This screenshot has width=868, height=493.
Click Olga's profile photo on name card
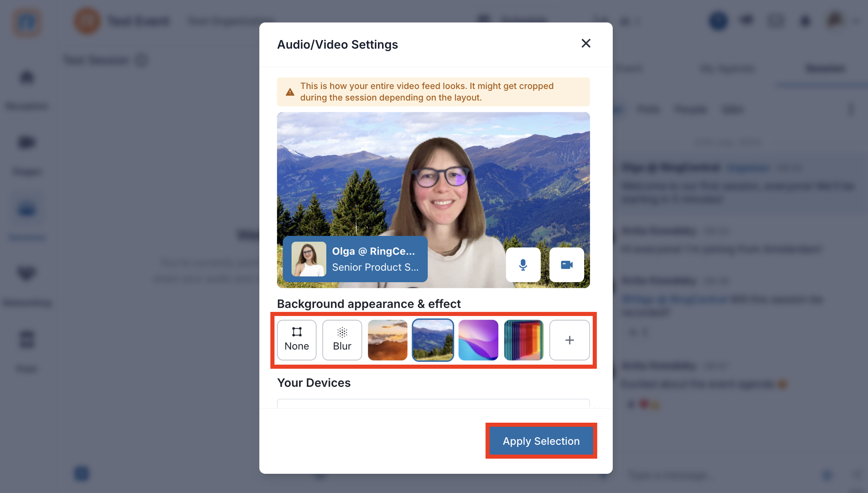309,259
